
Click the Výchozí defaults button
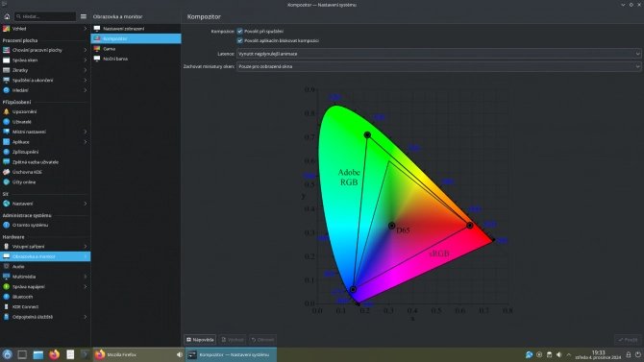(233, 340)
